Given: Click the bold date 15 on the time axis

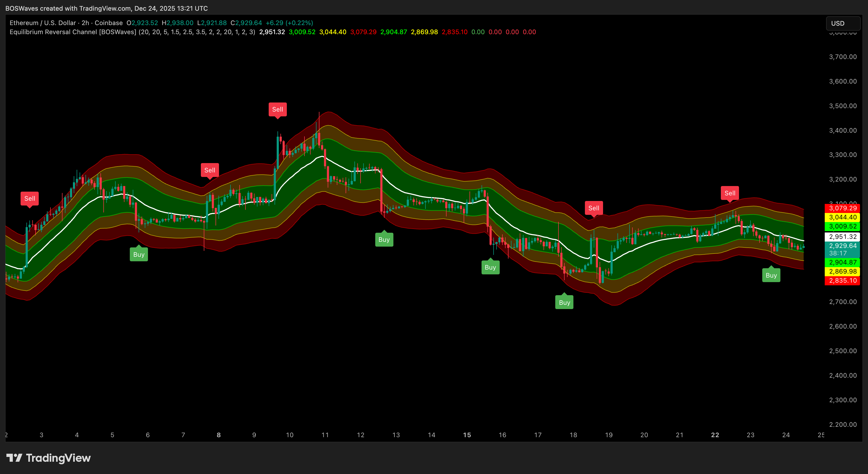Looking at the screenshot, I should click(x=467, y=435).
